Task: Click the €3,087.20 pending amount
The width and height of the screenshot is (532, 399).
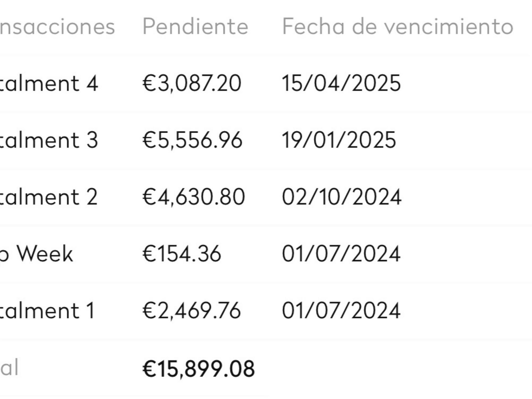Action: [x=192, y=83]
